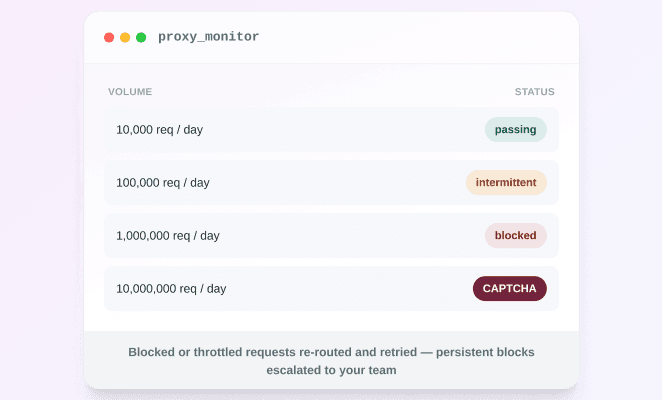Screen dimensions: 662x400
Task: Click the CAPTCHA status badge
Action: (510, 288)
